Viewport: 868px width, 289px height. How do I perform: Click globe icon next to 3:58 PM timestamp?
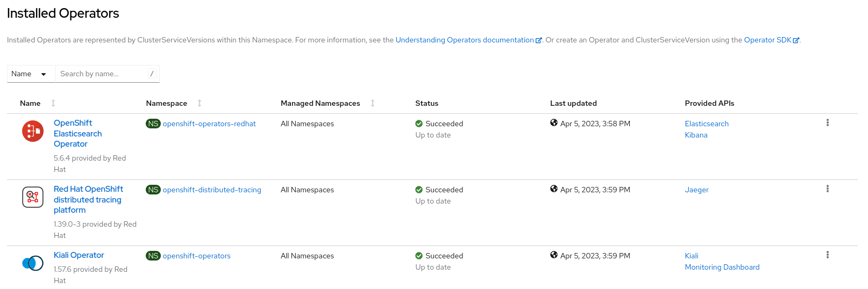point(554,123)
